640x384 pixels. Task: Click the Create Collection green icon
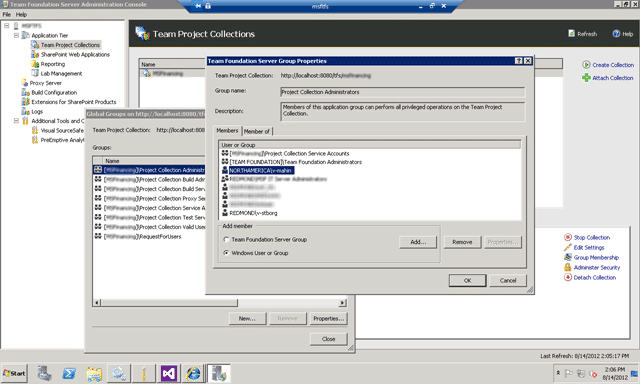[x=586, y=64]
